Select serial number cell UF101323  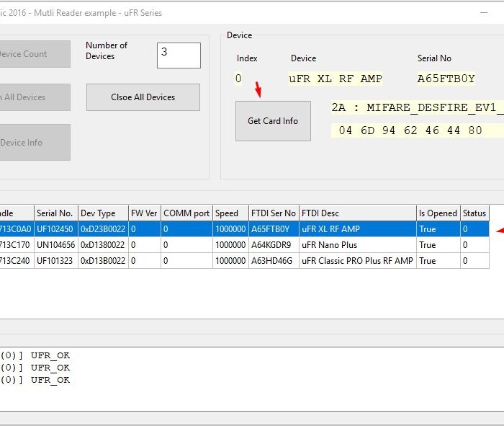tap(56, 261)
